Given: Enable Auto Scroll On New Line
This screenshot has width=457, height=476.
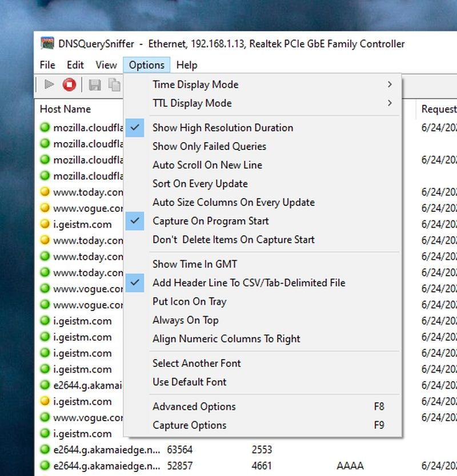Looking at the screenshot, I should (263, 165).
